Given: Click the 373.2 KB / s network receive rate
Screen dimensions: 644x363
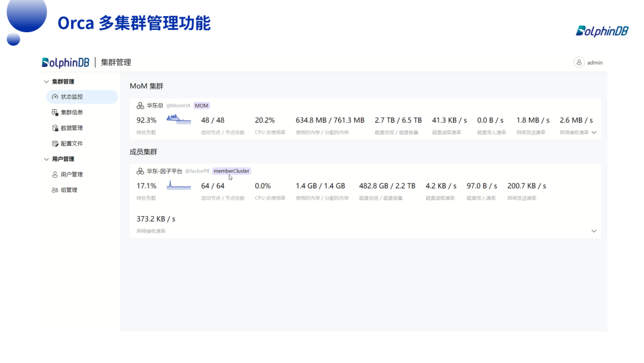Looking at the screenshot, I should click(156, 219).
